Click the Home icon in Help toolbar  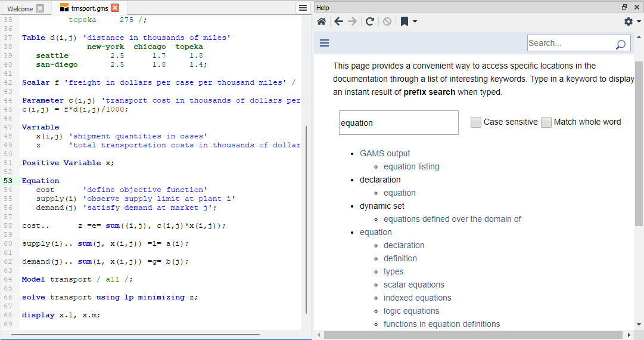tap(322, 21)
